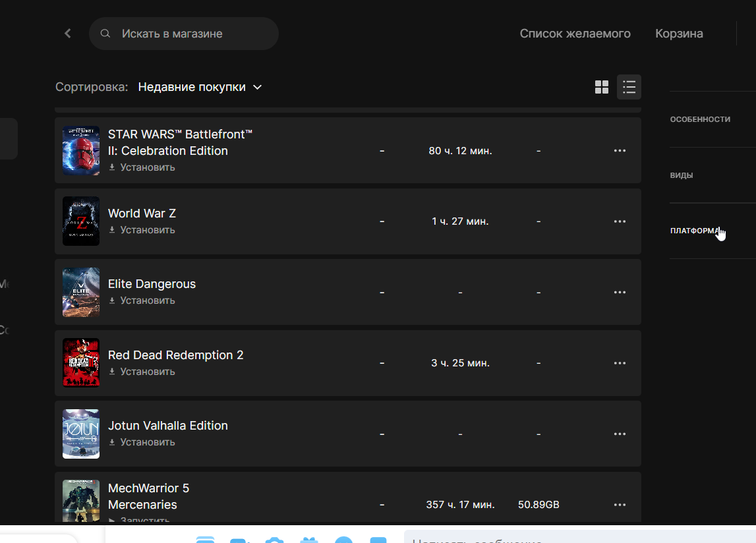Open the Недавние покупки sort dropdown

pos(200,87)
